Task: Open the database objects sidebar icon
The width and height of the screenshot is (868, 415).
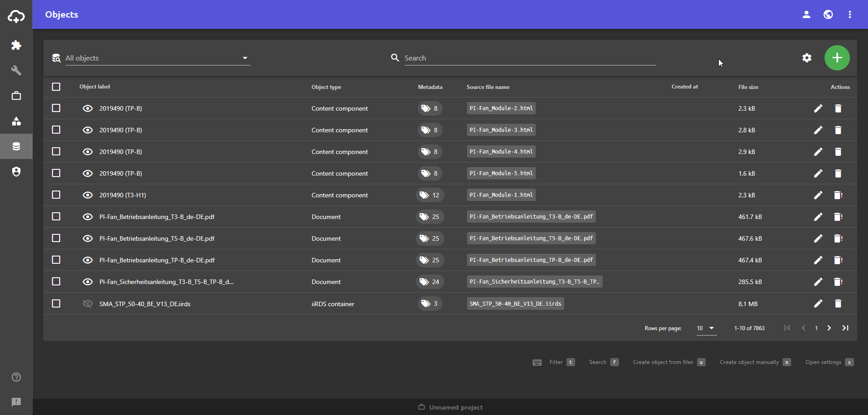Action: pos(16,146)
